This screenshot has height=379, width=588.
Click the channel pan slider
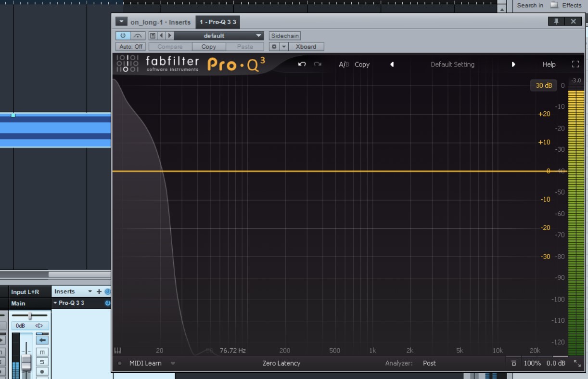click(x=30, y=316)
